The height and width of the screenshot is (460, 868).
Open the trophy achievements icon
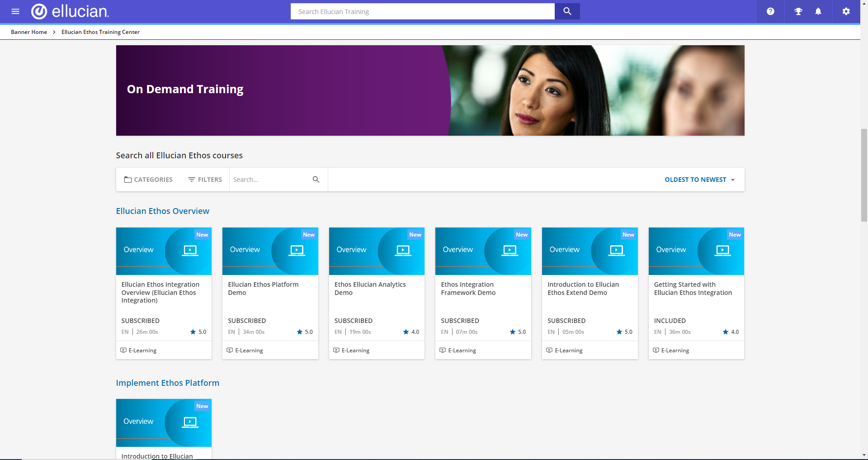pos(798,11)
